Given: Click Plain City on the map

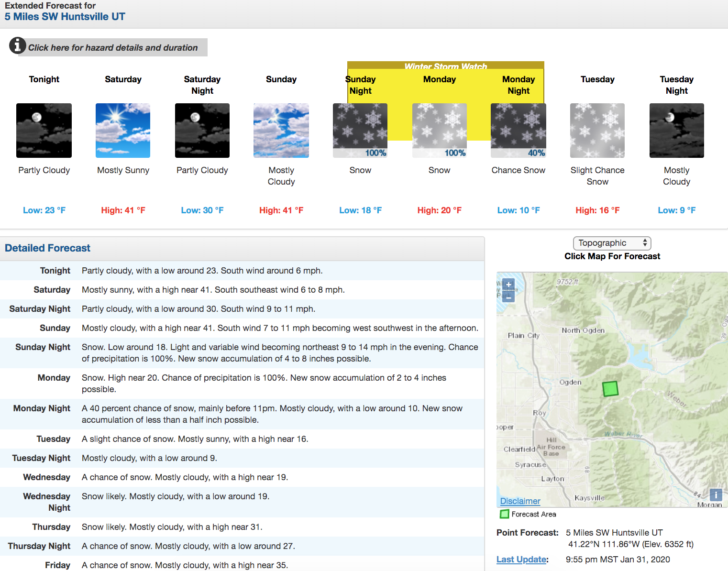Looking at the screenshot, I should point(523,336).
